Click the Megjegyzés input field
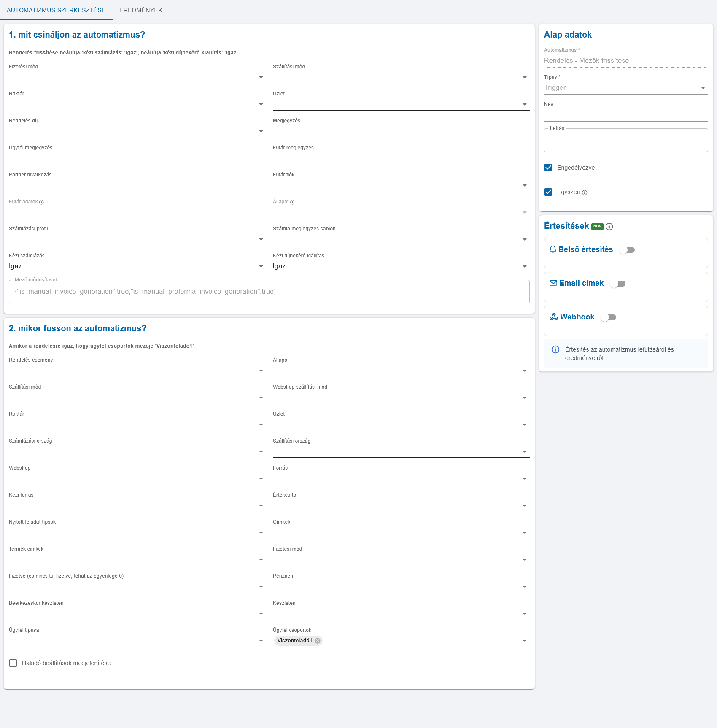 click(401, 131)
